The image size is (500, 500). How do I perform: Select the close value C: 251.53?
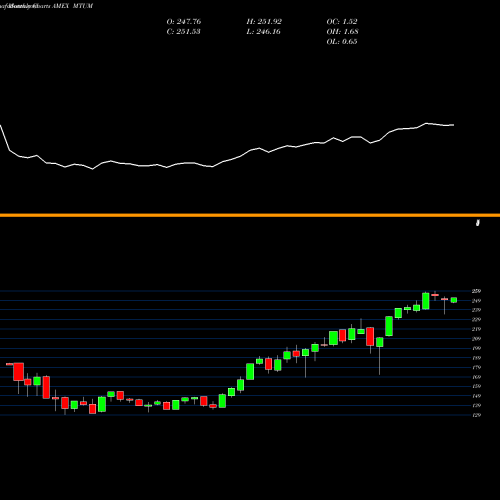184,32
